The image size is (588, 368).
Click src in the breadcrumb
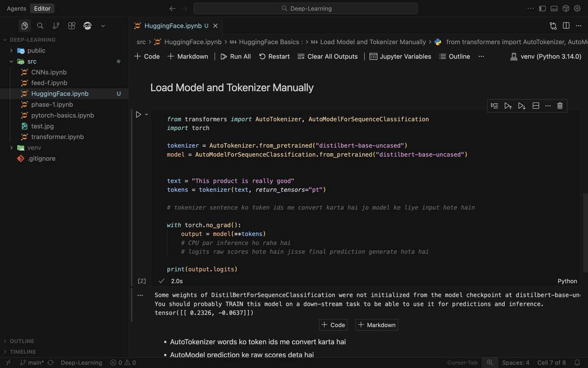click(141, 42)
